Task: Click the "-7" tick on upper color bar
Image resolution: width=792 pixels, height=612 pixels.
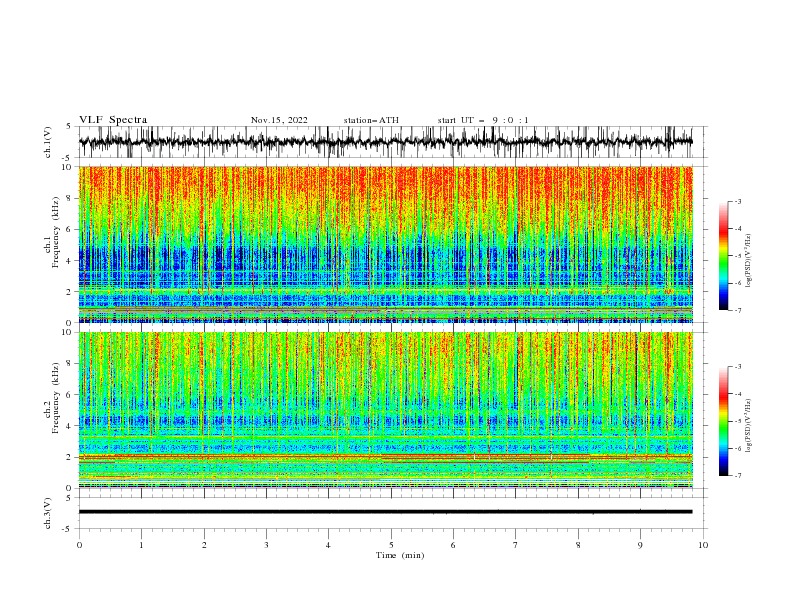Action: 737,310
